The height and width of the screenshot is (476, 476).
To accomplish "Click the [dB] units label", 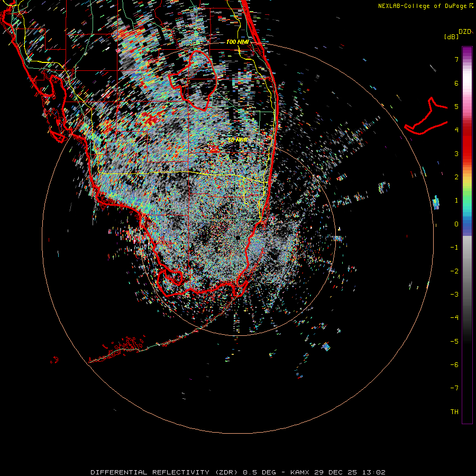I will [x=452, y=36].
